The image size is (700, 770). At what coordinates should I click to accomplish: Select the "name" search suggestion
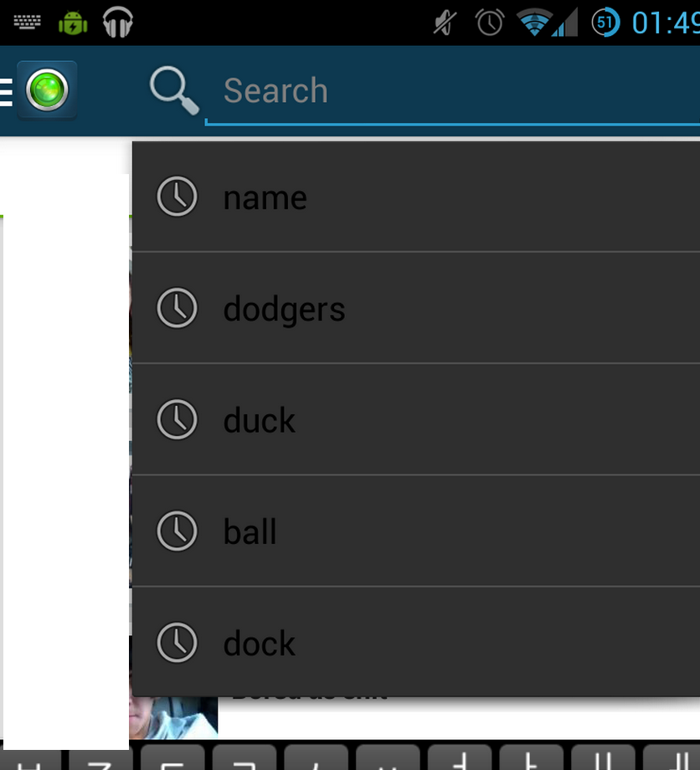(416, 197)
